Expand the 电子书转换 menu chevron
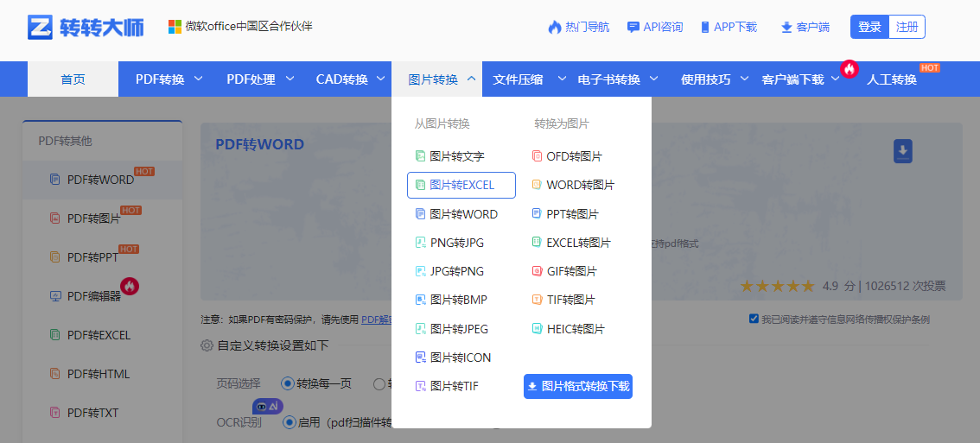 tap(653, 79)
